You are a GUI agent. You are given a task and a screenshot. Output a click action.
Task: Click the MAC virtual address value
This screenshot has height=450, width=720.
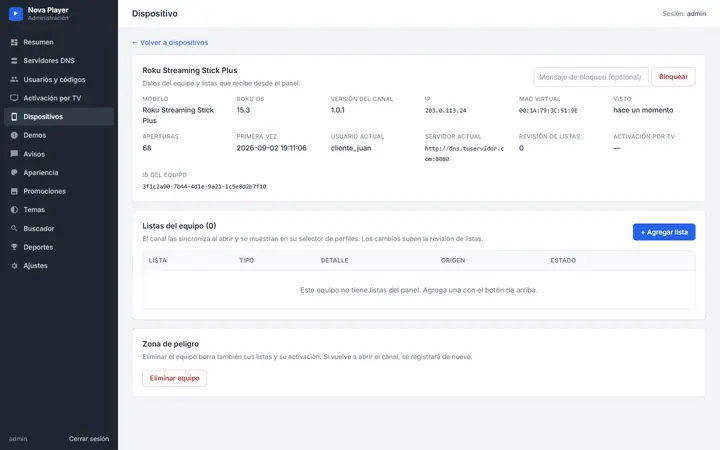(548, 110)
